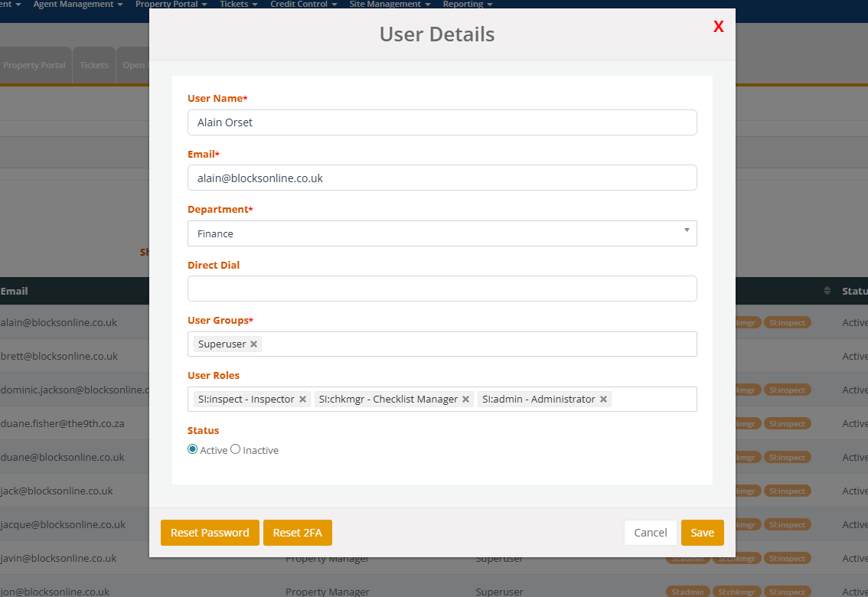Remove SI:inspect - Inspector role tag

coord(302,400)
